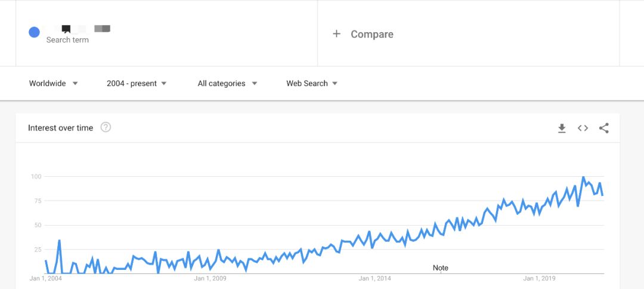Viewport: 644px width, 289px height.
Task: Select the Jan 1, 2019 axis label
Action: point(539,278)
